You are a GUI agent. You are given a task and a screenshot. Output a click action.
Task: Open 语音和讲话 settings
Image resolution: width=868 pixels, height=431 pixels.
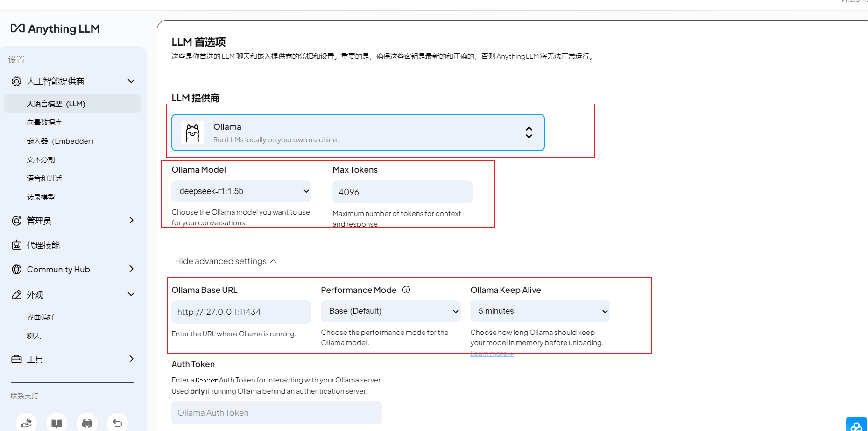pos(44,178)
